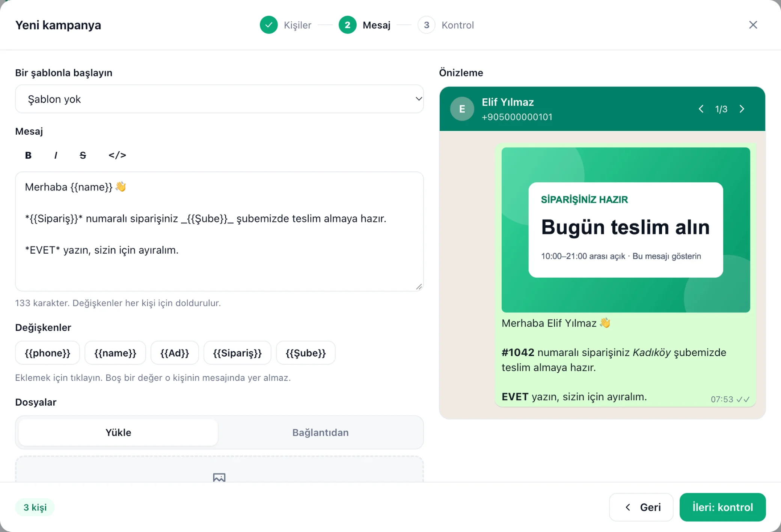Screen dimensions: 781x532
Task: Insert the {{Ad}} variable
Action: (x=175, y=353)
